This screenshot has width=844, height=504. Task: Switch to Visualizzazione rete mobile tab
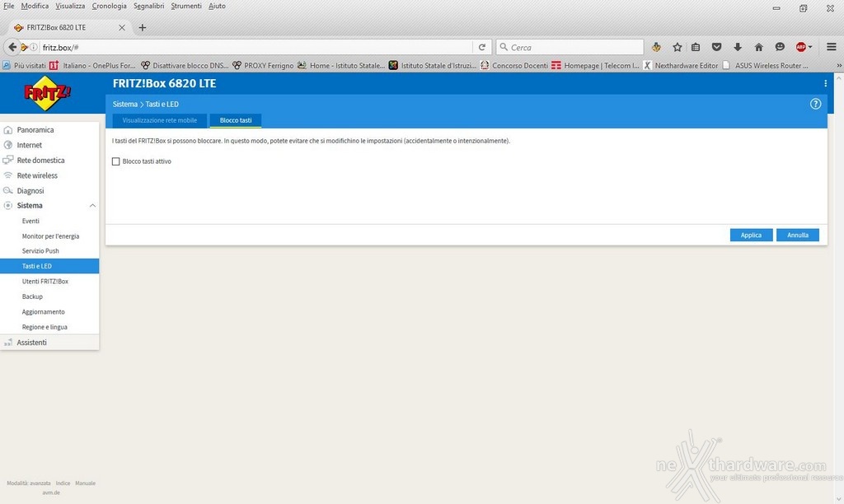pos(159,120)
